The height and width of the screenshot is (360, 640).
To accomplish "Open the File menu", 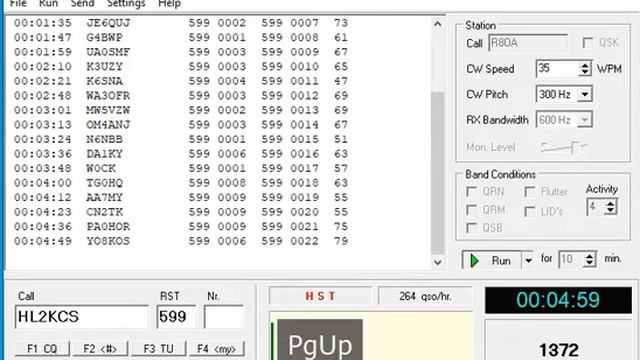I will click(18, 4).
